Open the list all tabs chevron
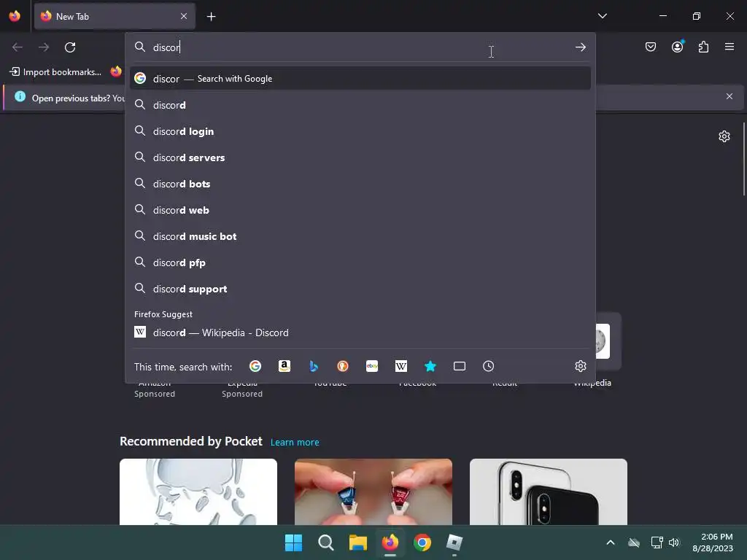747x560 pixels. 602,16
